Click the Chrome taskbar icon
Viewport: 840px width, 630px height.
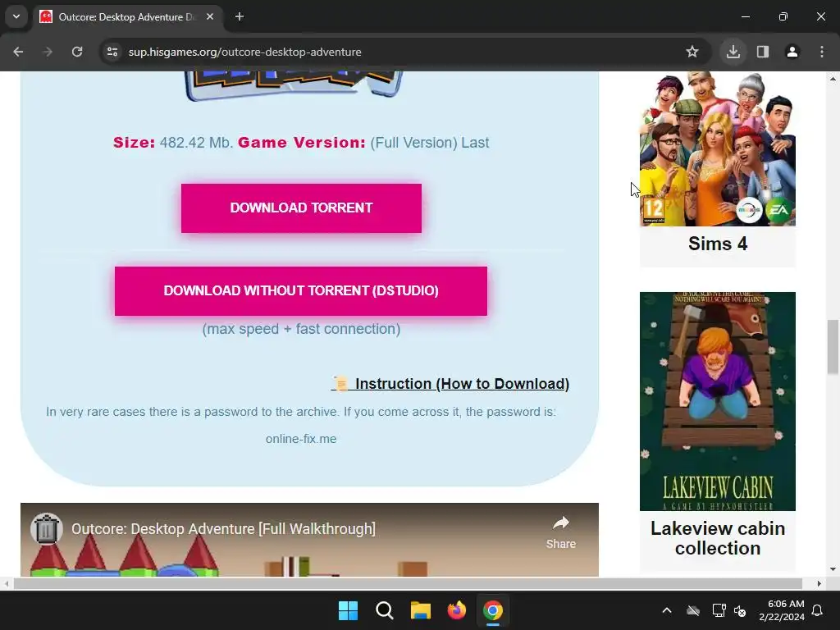coord(493,610)
